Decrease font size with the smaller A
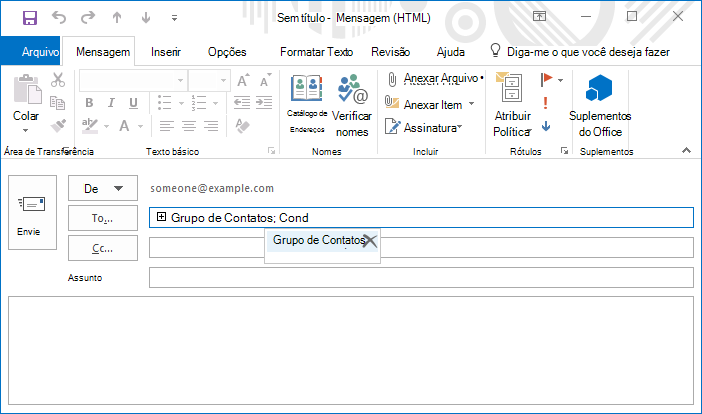Screen dimensions: 702x414 point(265,80)
